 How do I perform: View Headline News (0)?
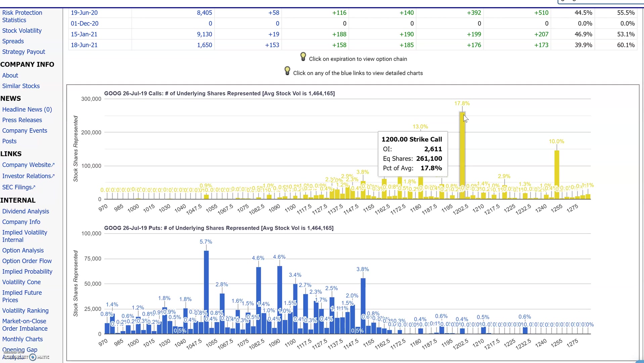click(27, 110)
